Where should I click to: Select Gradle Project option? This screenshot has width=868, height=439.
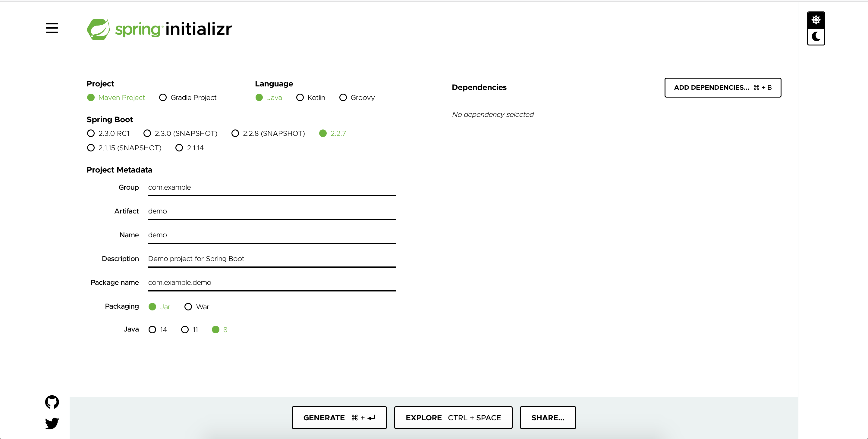tap(188, 98)
